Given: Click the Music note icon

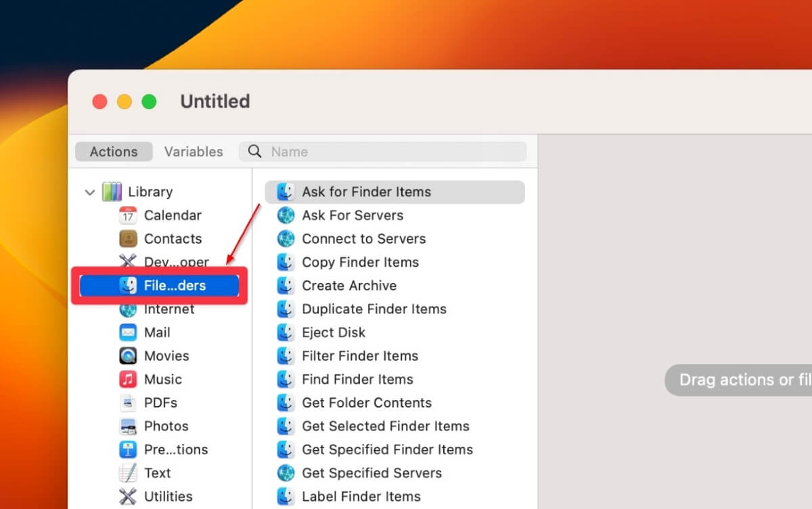Looking at the screenshot, I should click(x=128, y=379).
